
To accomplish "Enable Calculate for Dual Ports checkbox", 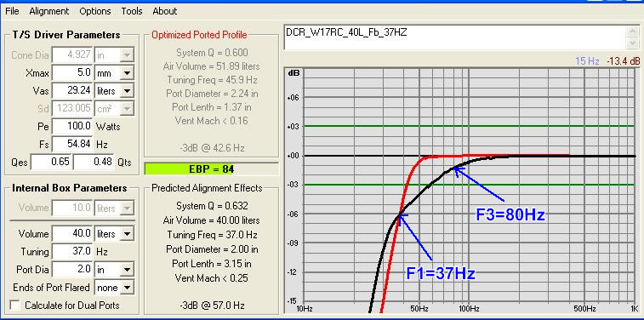I will [x=15, y=306].
